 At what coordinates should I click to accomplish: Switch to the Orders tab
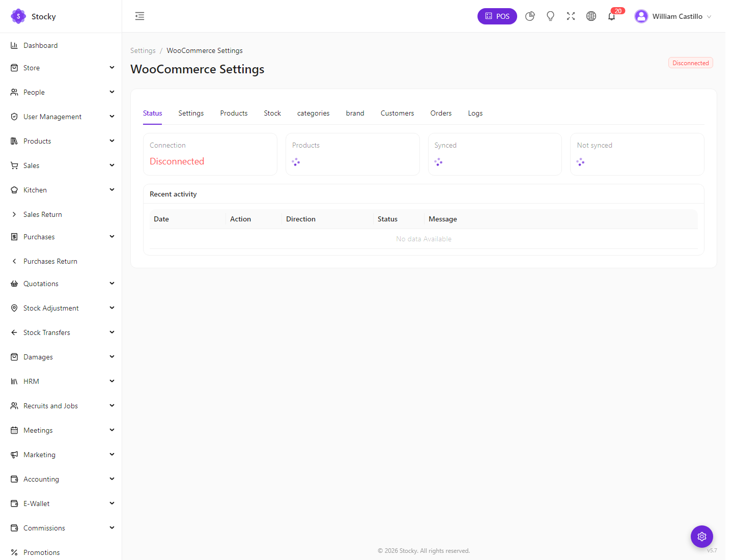point(441,113)
